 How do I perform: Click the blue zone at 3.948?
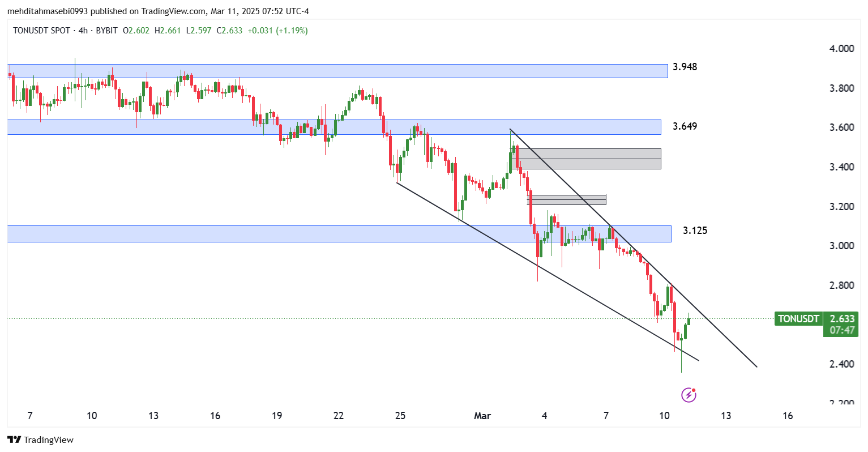pyautogui.click(x=337, y=71)
